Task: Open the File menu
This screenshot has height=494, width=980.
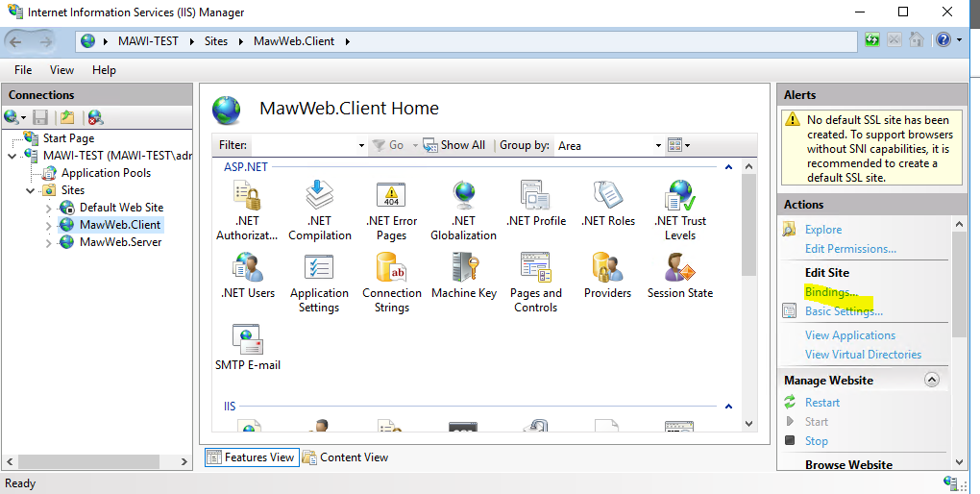Action: point(23,70)
